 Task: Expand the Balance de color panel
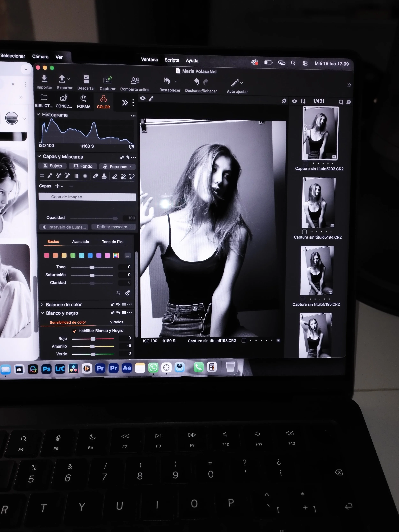click(x=42, y=305)
